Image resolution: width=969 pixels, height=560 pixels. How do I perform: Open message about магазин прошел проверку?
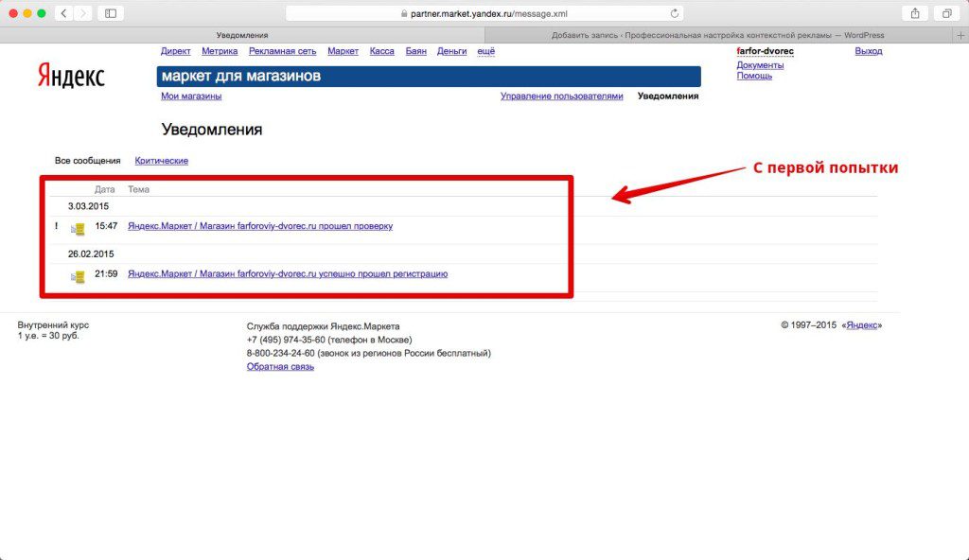pos(260,225)
